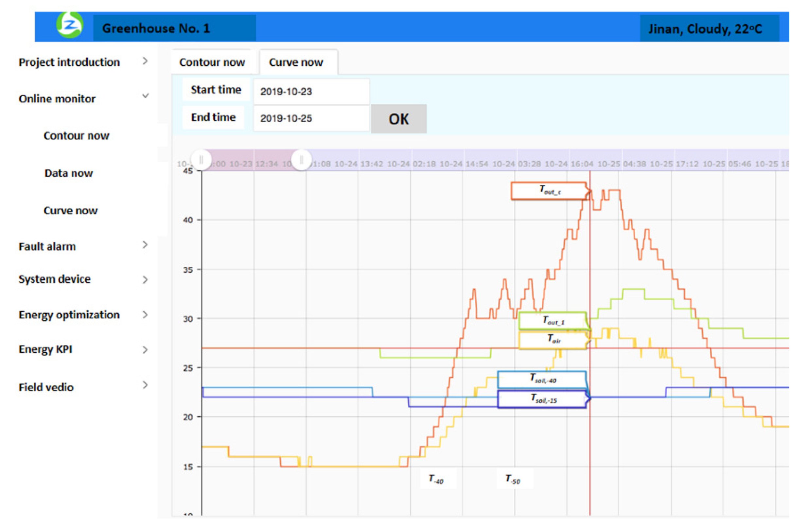Click the OK button

tap(398, 119)
